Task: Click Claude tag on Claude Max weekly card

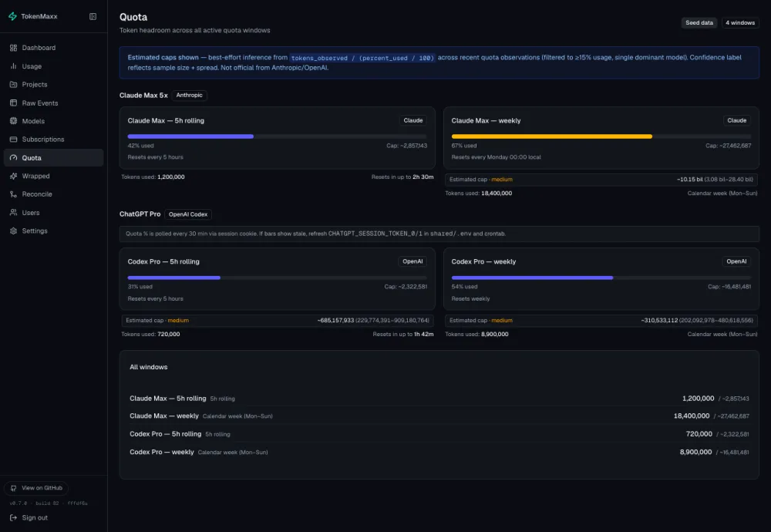Action: 736,120
